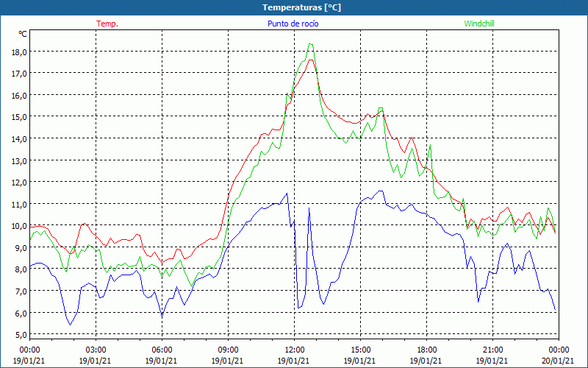
Task: Click the blue dew point minimum near 02:00
Action: point(70,325)
